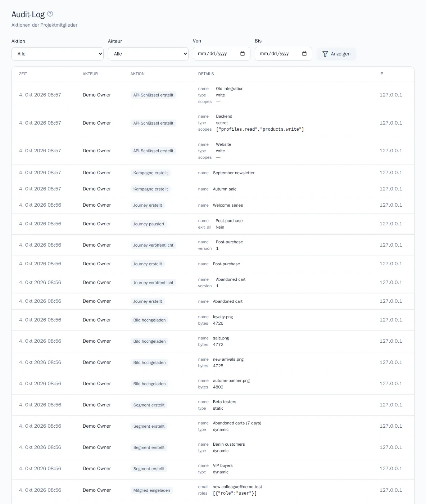This screenshot has height=504, width=426.
Task: Click the bytes value 4772
Action: [x=218, y=345]
